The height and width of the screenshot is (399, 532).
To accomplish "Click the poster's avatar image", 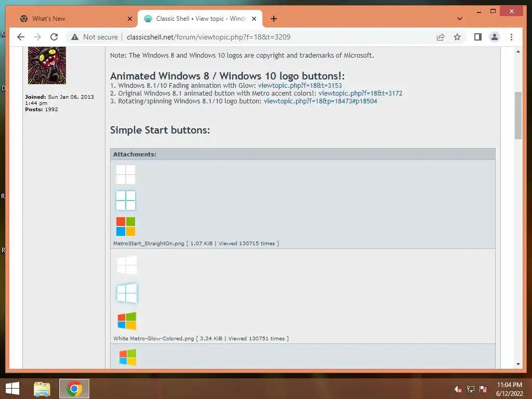I will pyautogui.click(x=47, y=65).
